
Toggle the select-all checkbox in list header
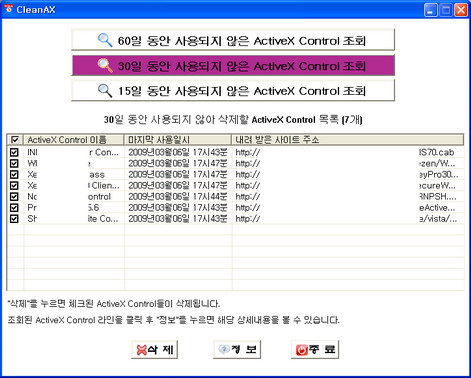point(15,140)
